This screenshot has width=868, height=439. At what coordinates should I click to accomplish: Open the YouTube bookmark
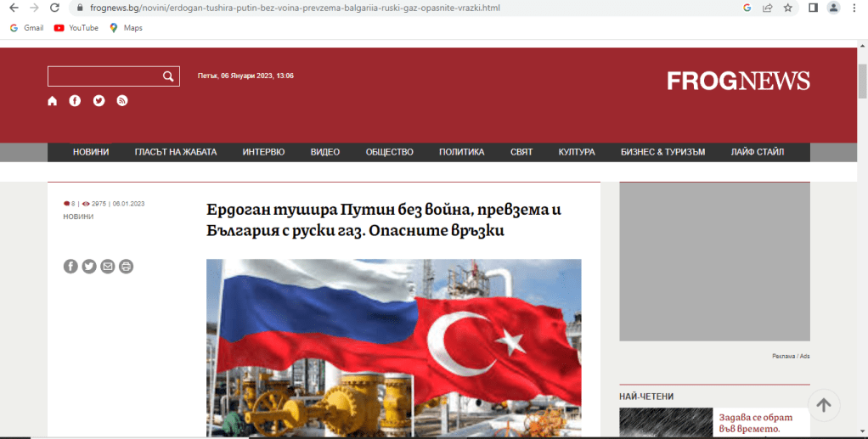point(76,28)
